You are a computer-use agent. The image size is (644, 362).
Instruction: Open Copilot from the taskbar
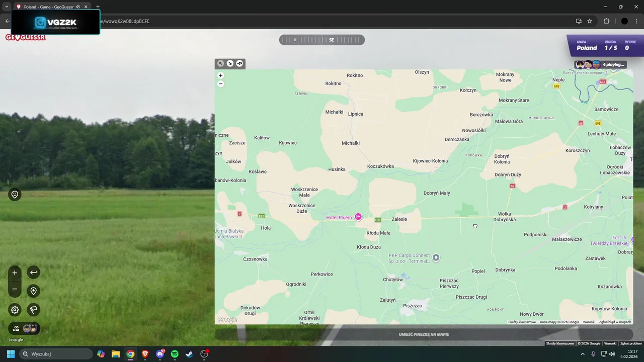tap(101, 354)
